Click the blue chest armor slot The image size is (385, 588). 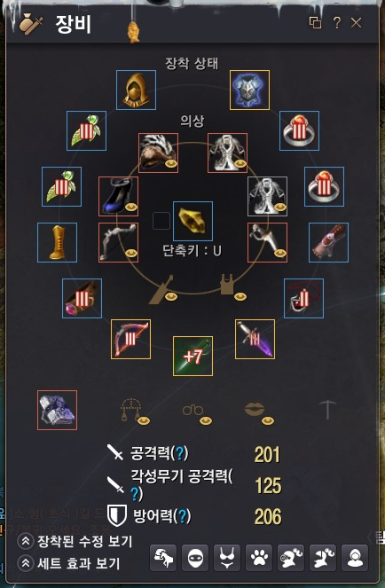[249, 90]
